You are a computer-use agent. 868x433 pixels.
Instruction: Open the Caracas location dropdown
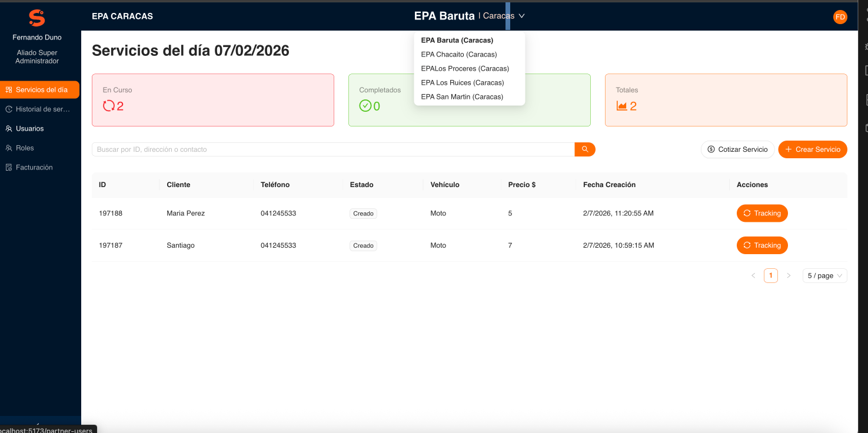click(501, 16)
